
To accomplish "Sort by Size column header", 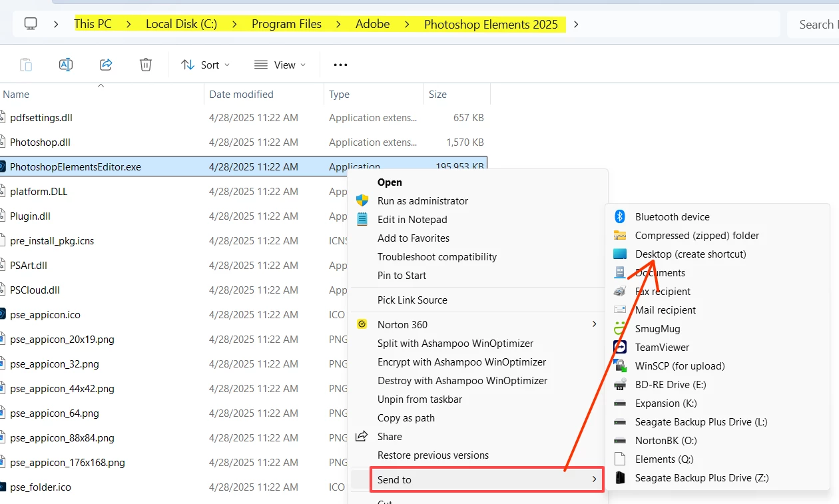I will [457, 94].
